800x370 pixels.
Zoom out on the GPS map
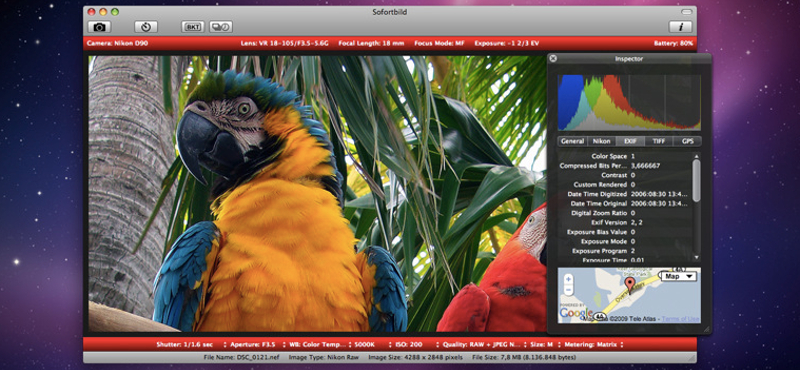pyautogui.click(x=568, y=290)
